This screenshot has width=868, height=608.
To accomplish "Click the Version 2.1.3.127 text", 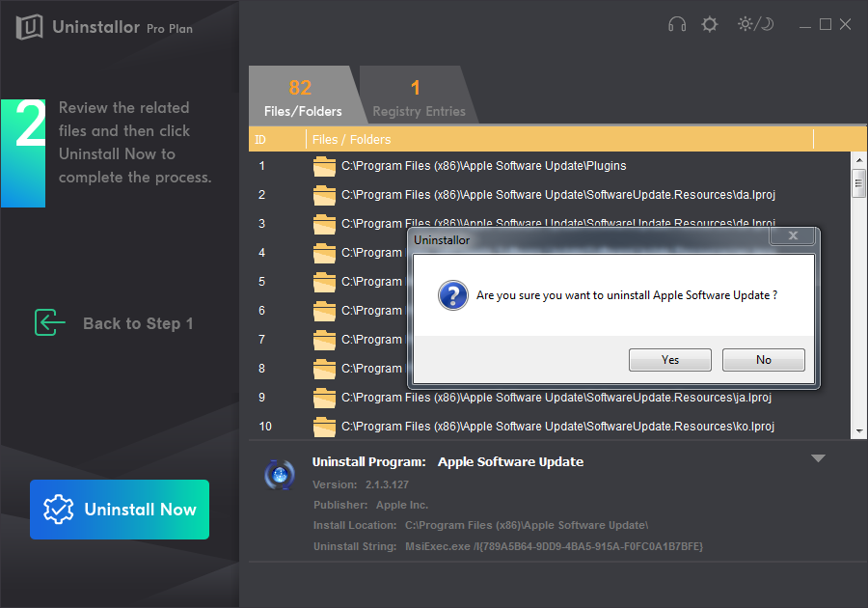I will pos(361,484).
